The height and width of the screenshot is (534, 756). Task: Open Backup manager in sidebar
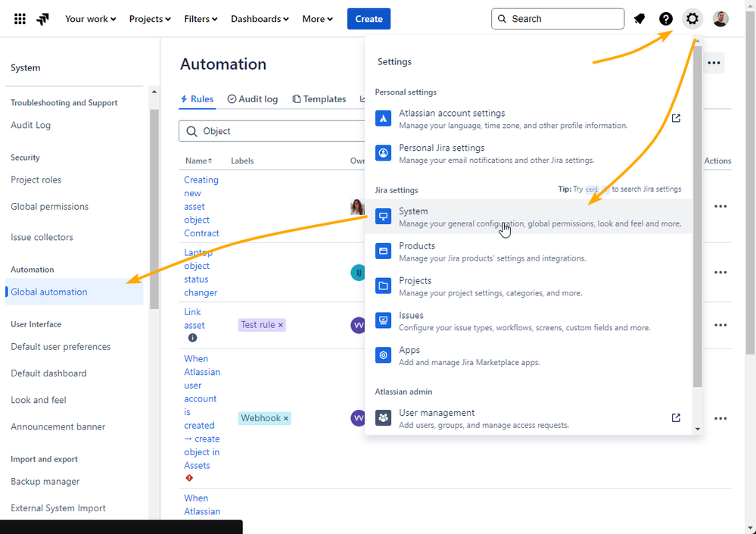click(45, 482)
